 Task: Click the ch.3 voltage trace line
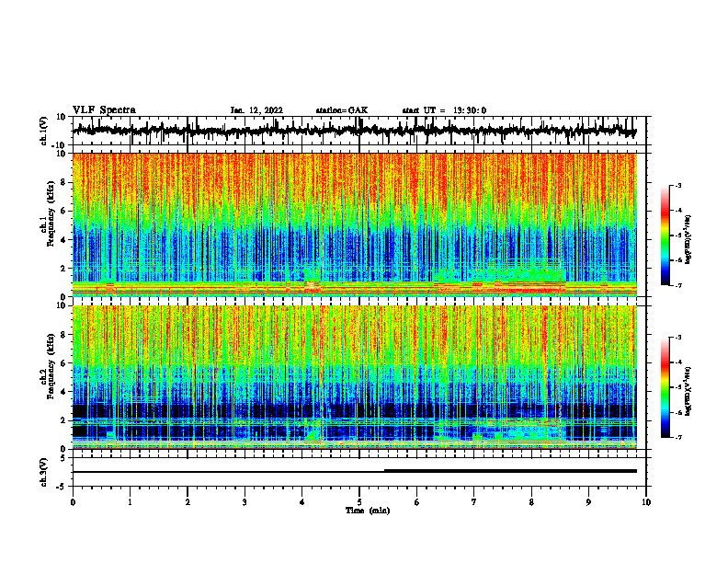(355, 471)
